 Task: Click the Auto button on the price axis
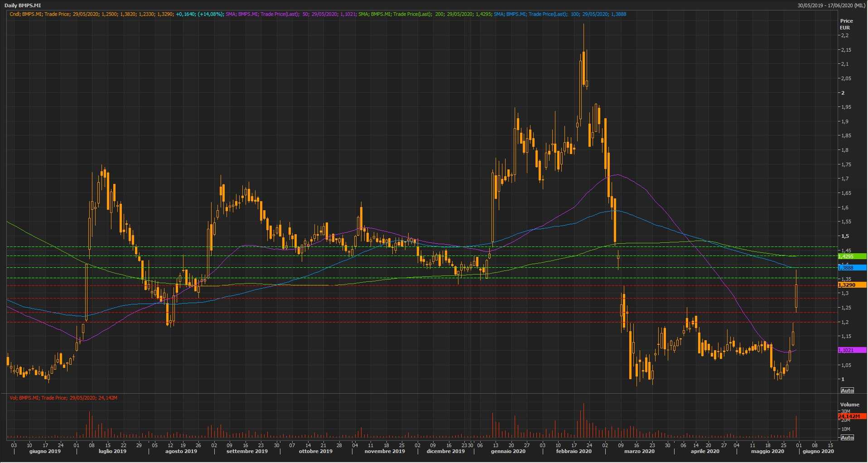pyautogui.click(x=847, y=391)
